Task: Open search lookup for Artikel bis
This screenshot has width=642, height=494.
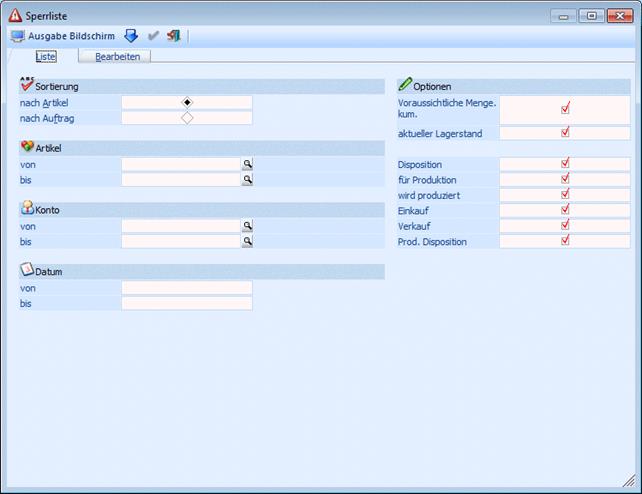Action: click(x=247, y=180)
